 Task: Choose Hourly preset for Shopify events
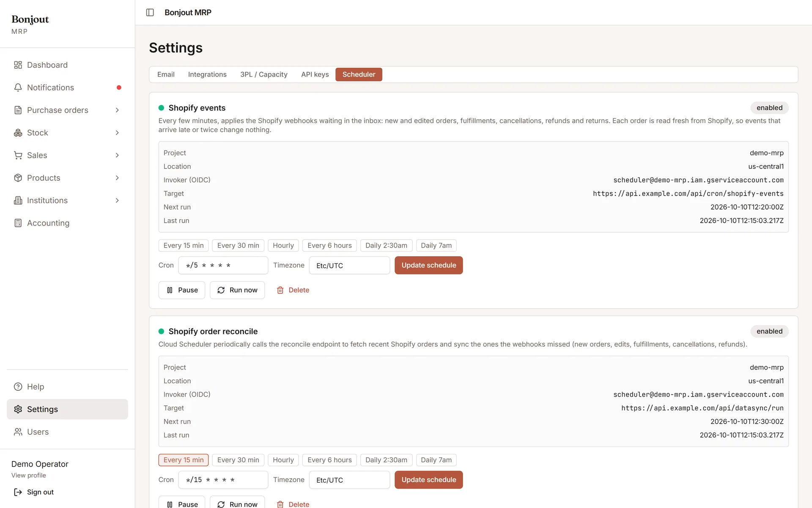[x=283, y=246]
